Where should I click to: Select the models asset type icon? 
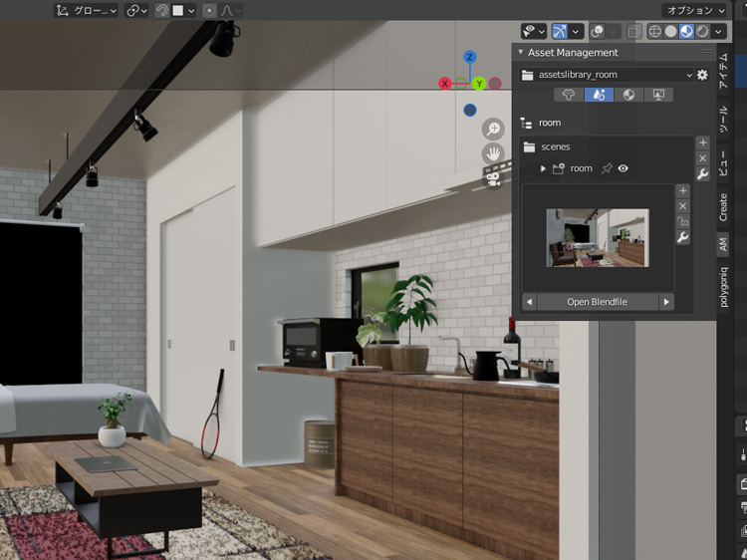570,95
